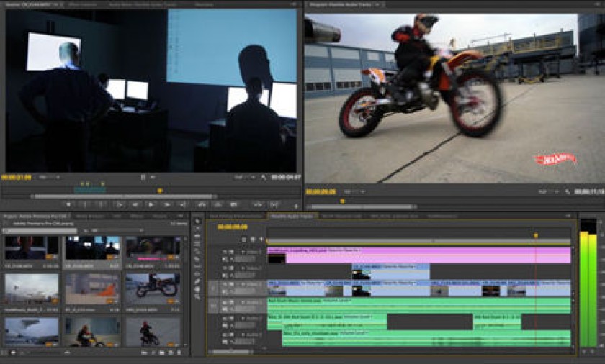Image resolution: width=605 pixels, height=364 pixels.
Task: Open Program monitor playback resolution dropdown
Action: click(548, 191)
